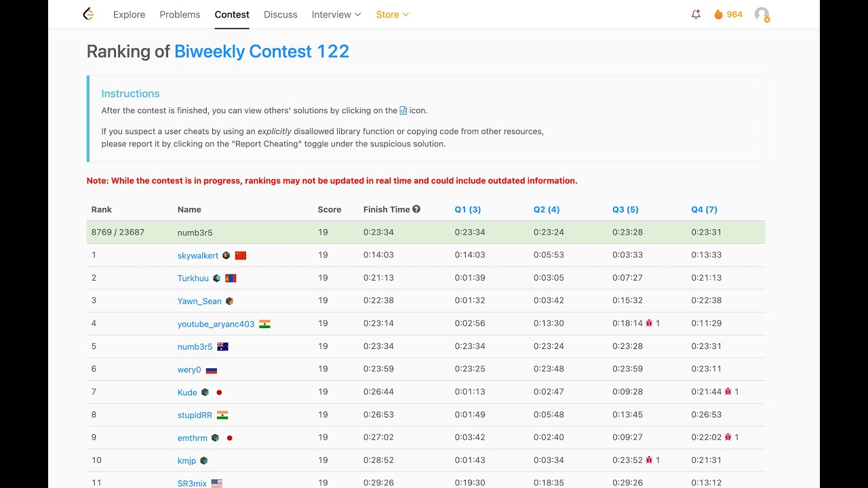Open kmjp's profile link
Image resolution: width=868 pixels, height=488 pixels.
186,461
